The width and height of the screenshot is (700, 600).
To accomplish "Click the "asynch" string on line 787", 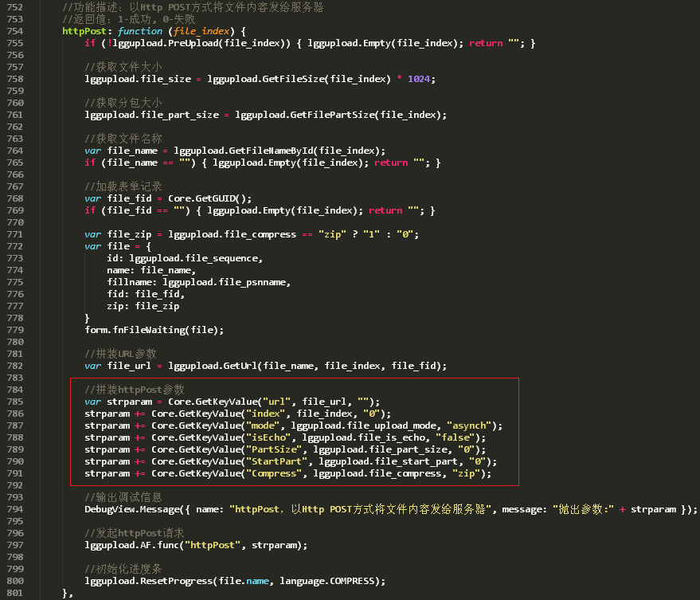I will 469,425.
